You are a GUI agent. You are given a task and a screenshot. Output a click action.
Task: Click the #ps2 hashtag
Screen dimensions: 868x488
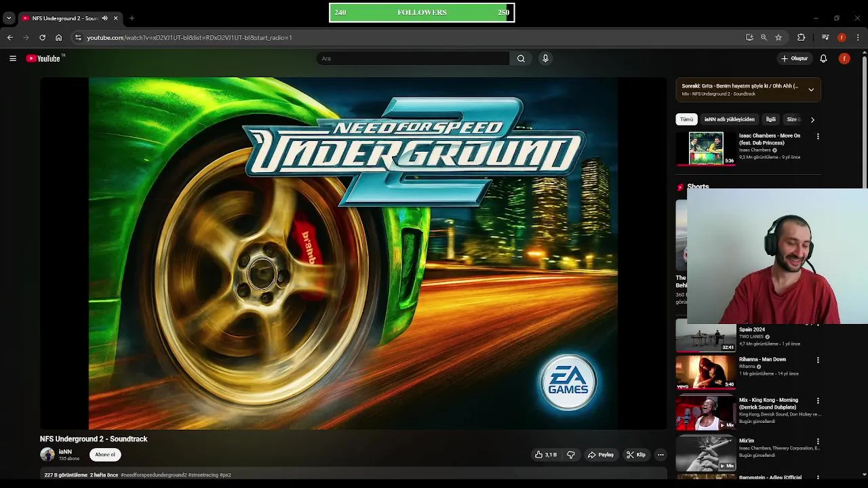[x=225, y=475]
